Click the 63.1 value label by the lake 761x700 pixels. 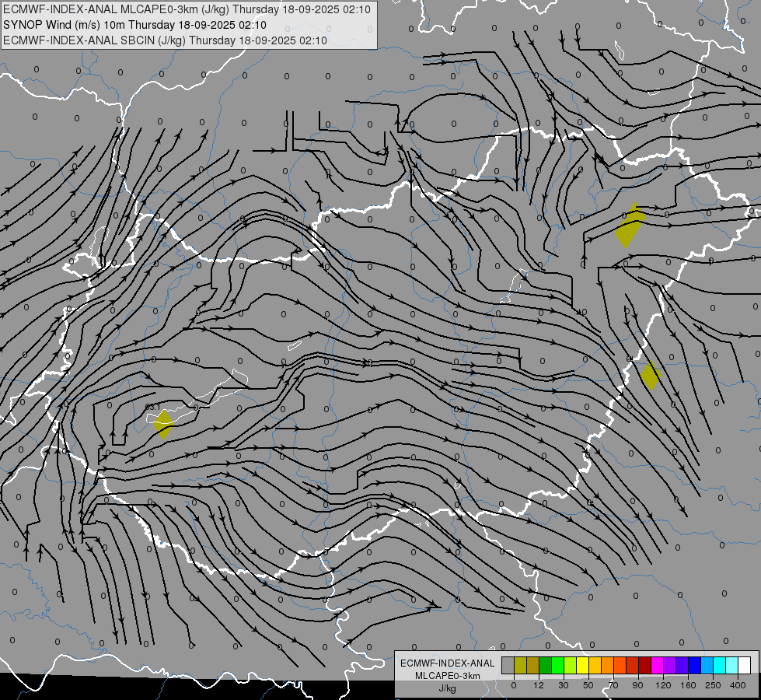(152, 406)
